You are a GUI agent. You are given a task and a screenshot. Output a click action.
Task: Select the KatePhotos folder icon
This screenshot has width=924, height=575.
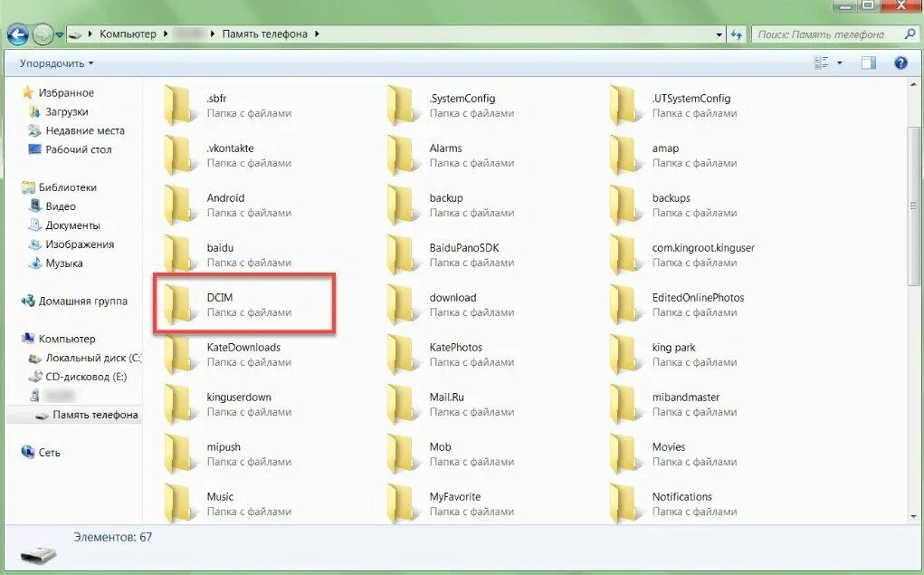coord(401,354)
